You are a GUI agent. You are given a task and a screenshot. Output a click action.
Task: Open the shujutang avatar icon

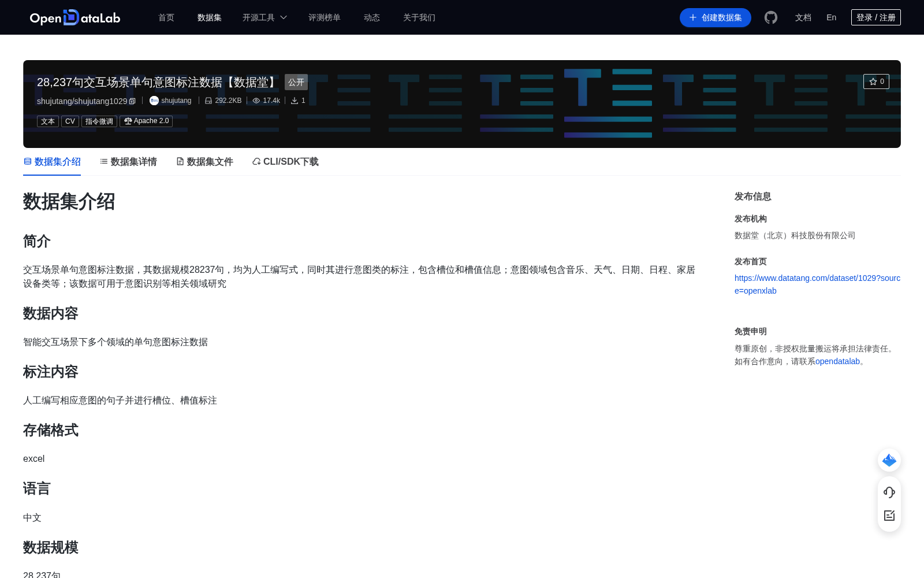pos(154,101)
